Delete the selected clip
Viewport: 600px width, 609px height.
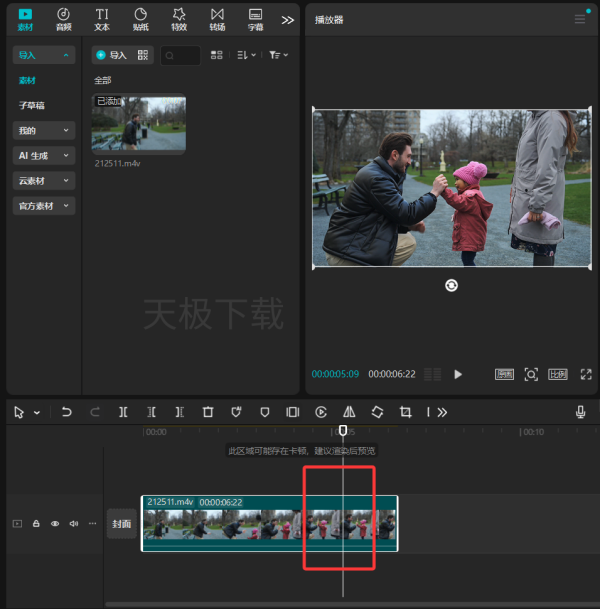[208, 412]
